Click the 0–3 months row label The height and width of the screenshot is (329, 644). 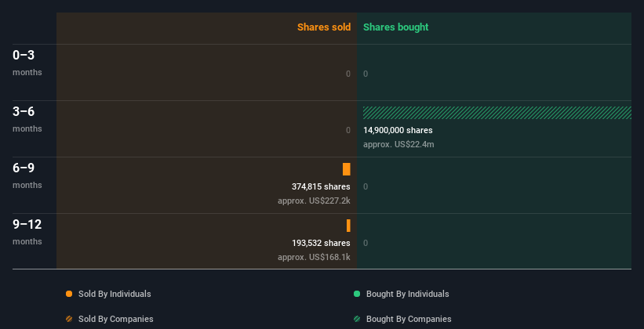pyautogui.click(x=27, y=63)
